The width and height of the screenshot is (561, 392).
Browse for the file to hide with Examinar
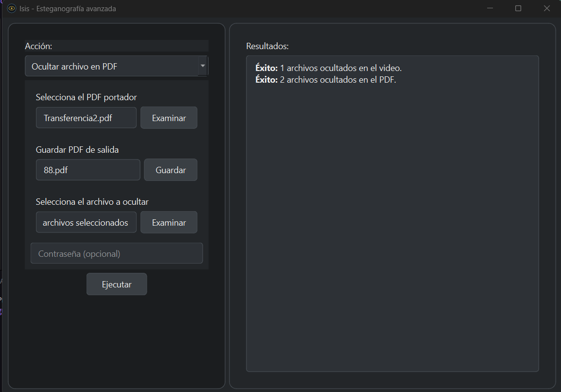click(x=169, y=222)
